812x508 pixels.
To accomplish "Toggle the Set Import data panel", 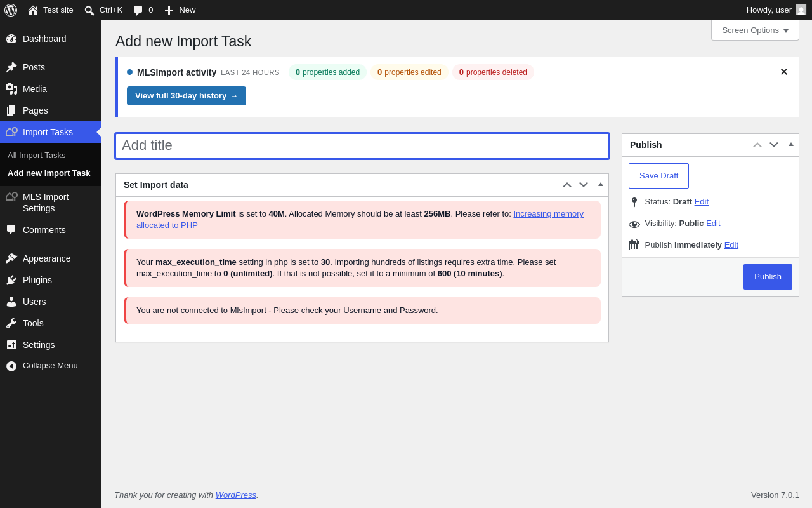I will pyautogui.click(x=601, y=185).
